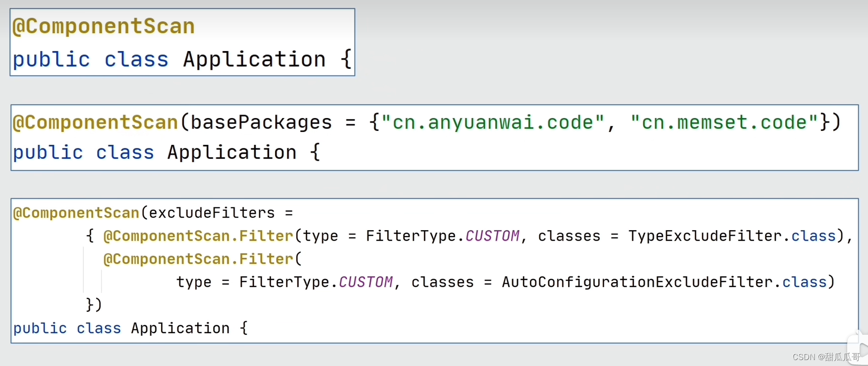Click TypeExcludeFilter.class in the filter code
868x366 pixels.
coord(732,236)
